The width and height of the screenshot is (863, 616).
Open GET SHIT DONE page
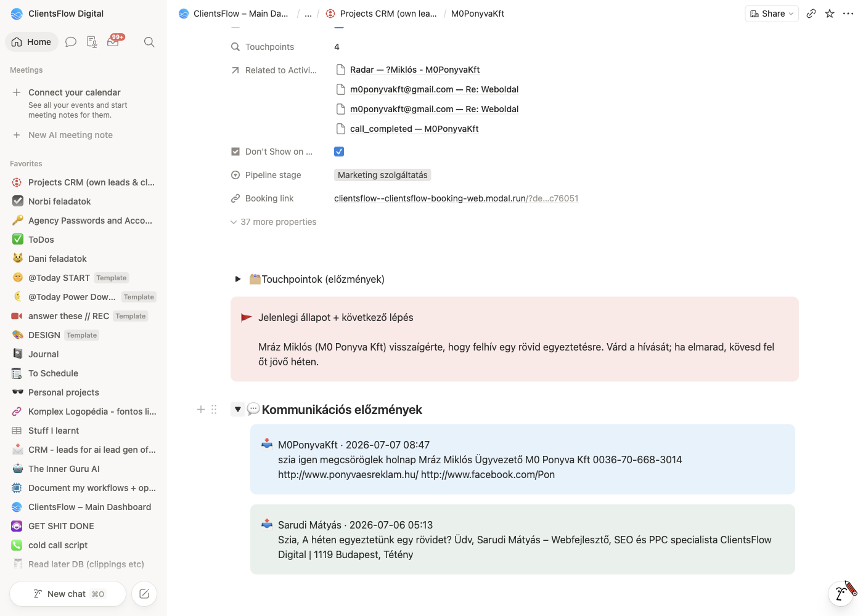pyautogui.click(x=83, y=526)
